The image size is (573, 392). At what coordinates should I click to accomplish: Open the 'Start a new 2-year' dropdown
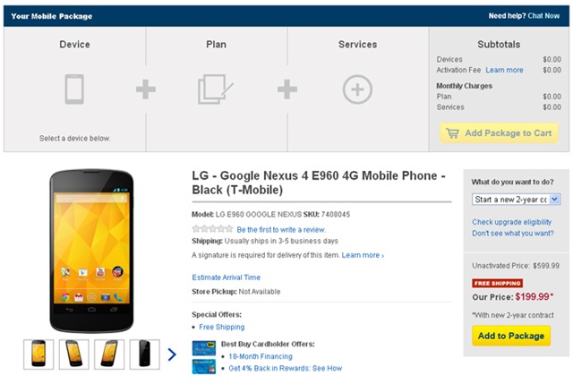(516, 199)
